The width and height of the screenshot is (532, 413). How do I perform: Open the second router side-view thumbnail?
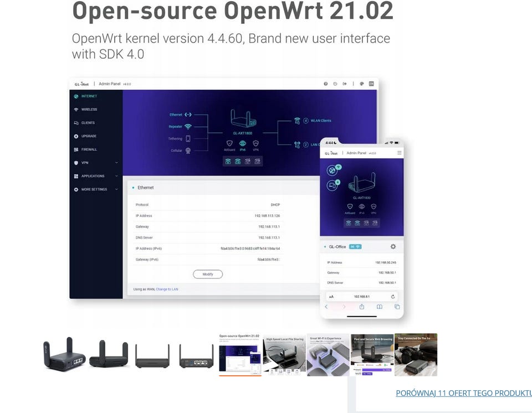pyautogui.click(x=109, y=354)
